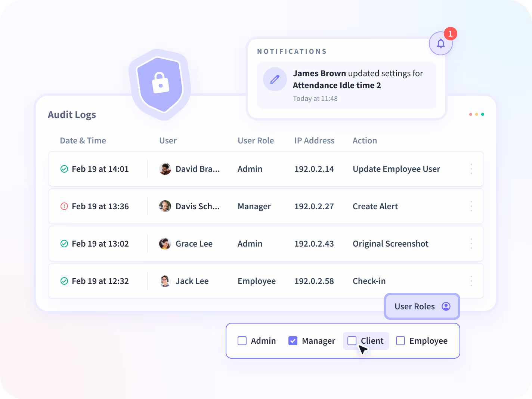532x399 pixels.
Task: Select the IP Address column header
Action: (314, 140)
